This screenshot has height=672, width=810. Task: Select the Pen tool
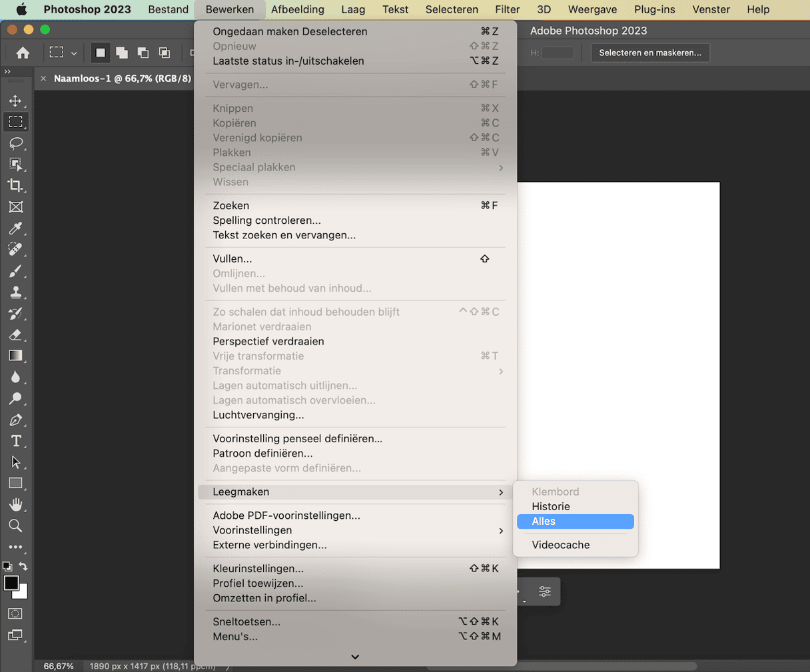click(15, 420)
